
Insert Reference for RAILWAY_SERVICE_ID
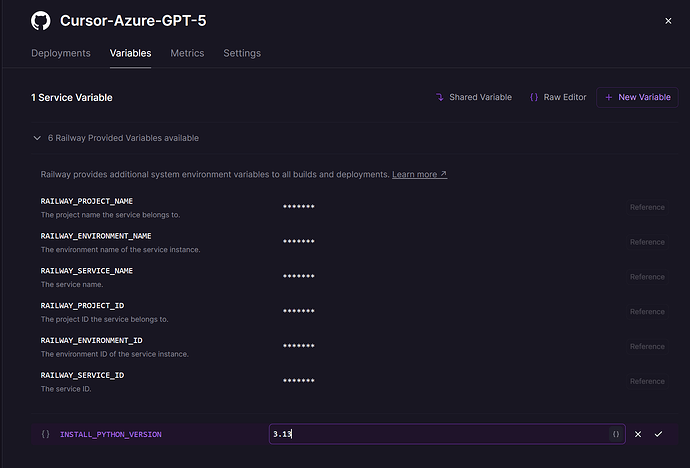point(646,381)
